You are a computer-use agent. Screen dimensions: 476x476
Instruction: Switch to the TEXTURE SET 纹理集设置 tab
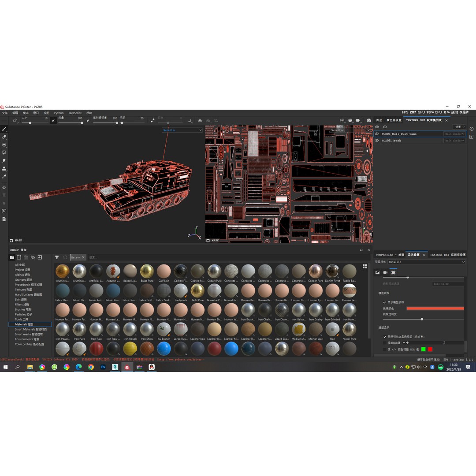click(448, 255)
